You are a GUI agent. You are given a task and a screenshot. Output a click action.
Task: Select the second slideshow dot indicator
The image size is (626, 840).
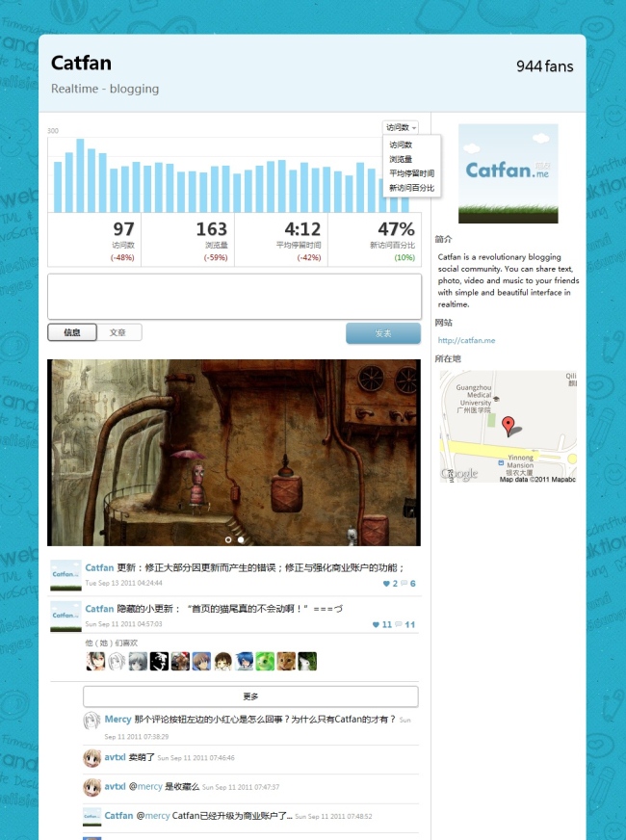click(x=241, y=539)
